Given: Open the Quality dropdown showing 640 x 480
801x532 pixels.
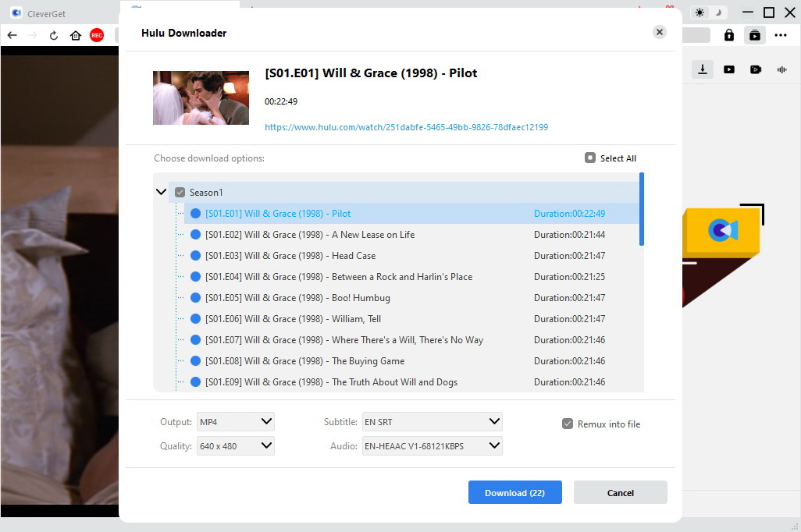Looking at the screenshot, I should tap(235, 446).
